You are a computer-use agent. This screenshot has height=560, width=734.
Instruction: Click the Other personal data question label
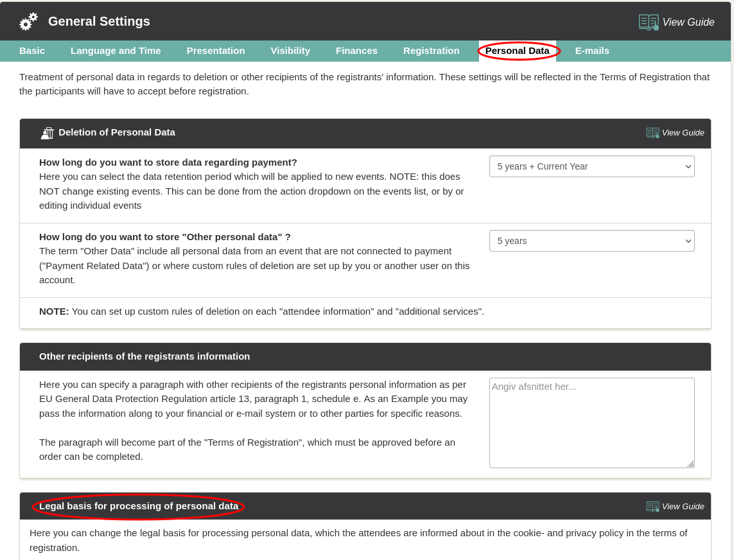(165, 237)
